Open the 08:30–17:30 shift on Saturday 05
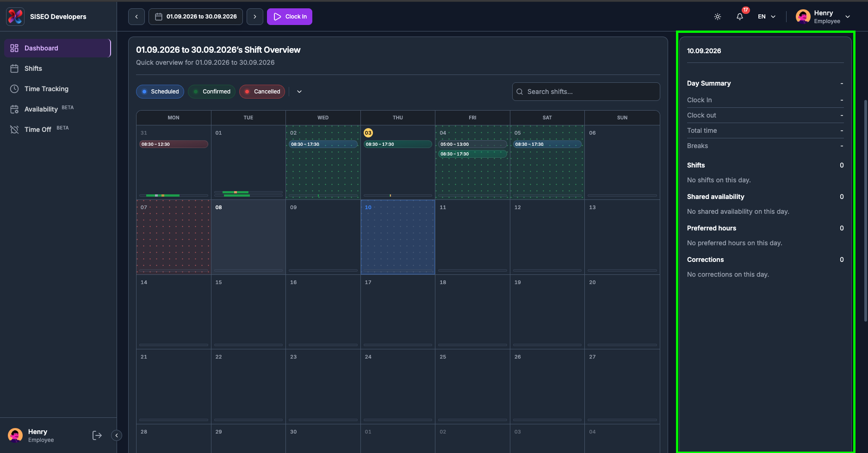This screenshot has height=453, width=868. click(547, 144)
